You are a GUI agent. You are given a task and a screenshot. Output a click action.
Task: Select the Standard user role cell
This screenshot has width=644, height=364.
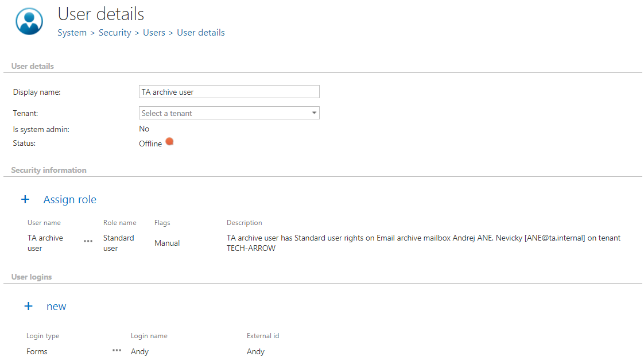pos(118,243)
